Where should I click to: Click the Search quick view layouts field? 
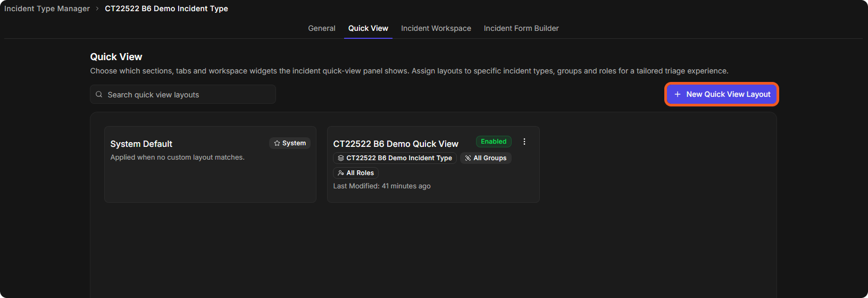183,94
